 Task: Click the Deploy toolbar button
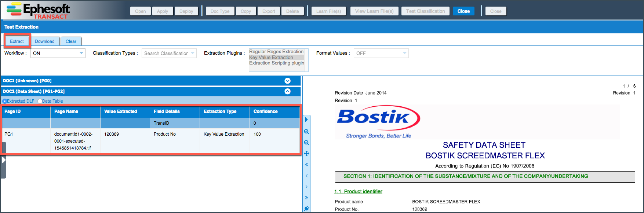pyautogui.click(x=186, y=11)
